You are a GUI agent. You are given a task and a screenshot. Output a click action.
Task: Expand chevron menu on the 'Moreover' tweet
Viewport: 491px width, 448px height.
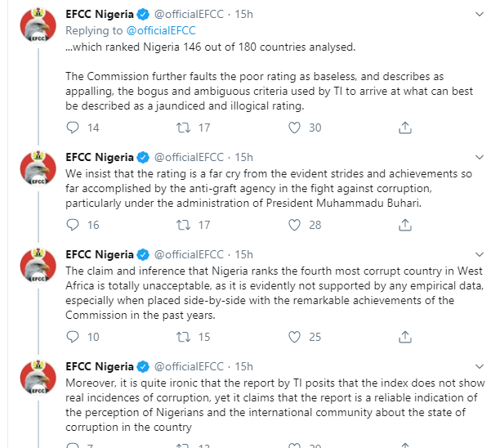pos(480,366)
